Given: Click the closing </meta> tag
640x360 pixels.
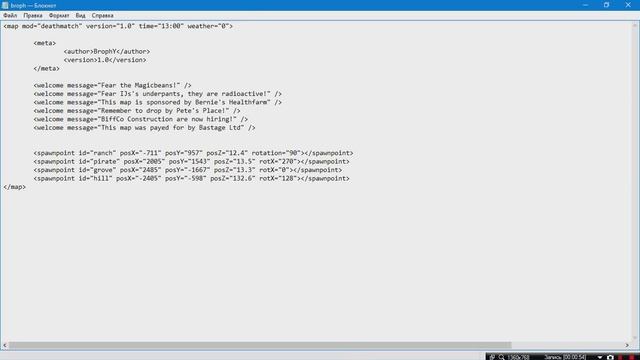Looking at the screenshot, I should coord(47,69).
